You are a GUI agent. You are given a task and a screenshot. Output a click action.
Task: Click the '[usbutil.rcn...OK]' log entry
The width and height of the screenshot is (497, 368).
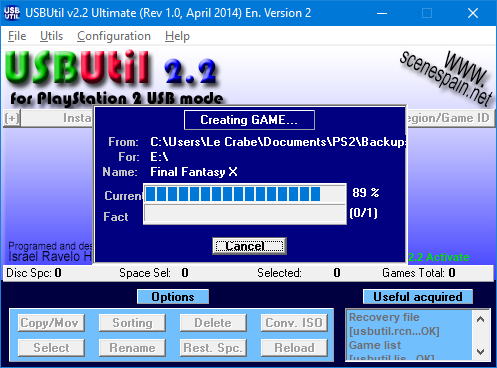(394, 331)
